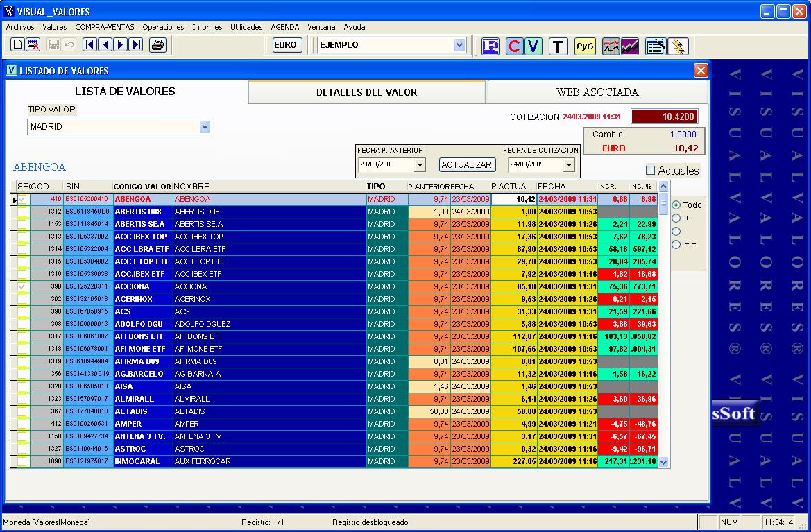Click the printer icon in toolbar

pos(157,45)
